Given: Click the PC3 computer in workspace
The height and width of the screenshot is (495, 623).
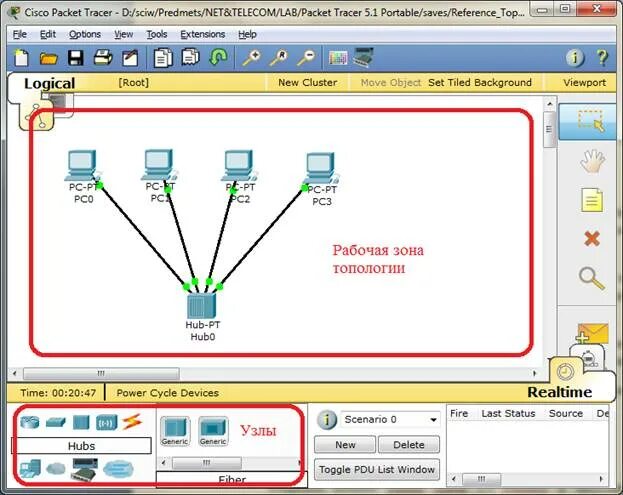Looking at the screenshot, I should [x=321, y=168].
